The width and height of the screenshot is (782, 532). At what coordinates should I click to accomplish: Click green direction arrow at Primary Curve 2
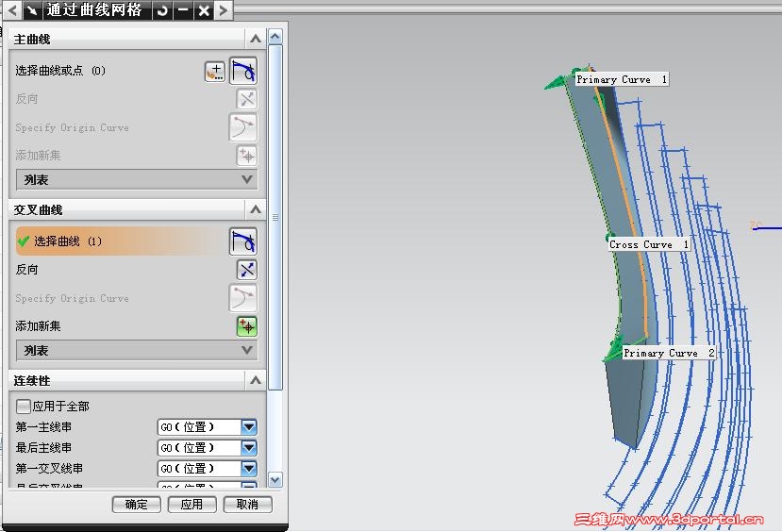[x=613, y=350]
